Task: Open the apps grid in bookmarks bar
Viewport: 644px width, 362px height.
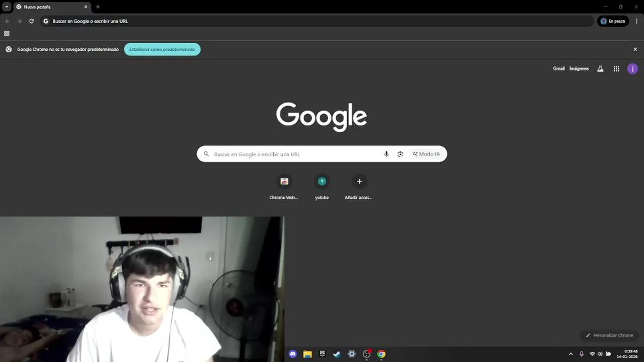Action: (7, 34)
